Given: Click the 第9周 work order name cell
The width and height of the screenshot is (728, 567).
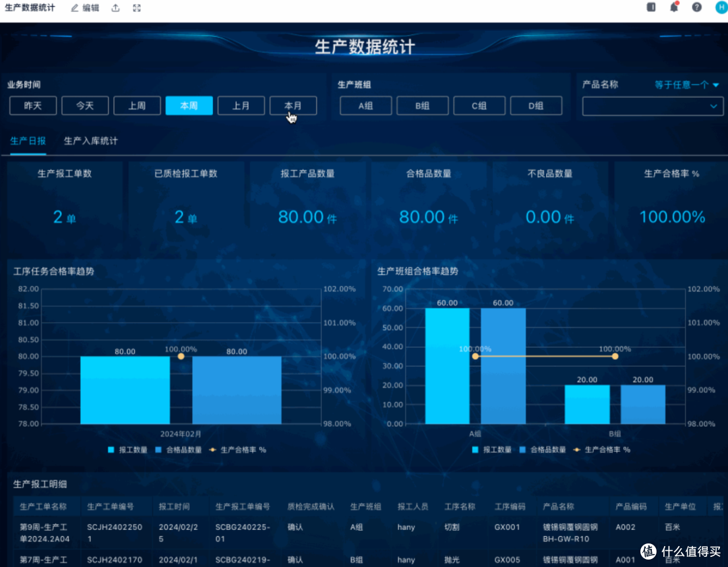Looking at the screenshot, I should pyautogui.click(x=44, y=533).
